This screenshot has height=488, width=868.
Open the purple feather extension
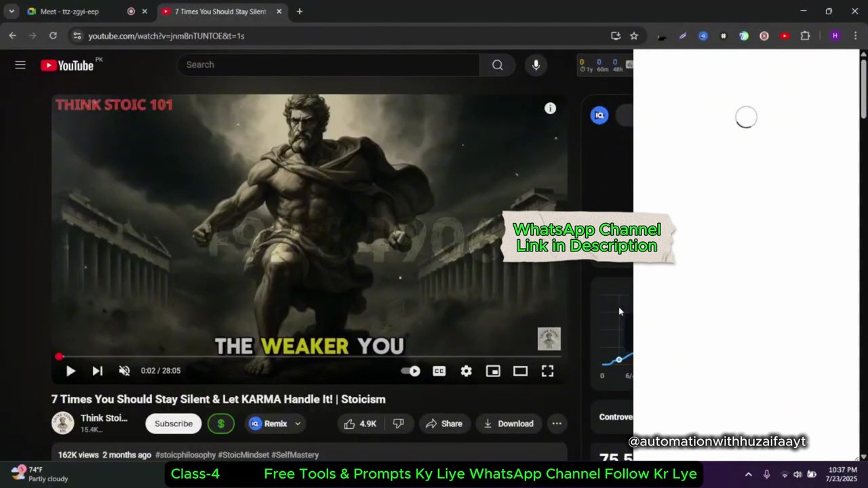click(683, 36)
